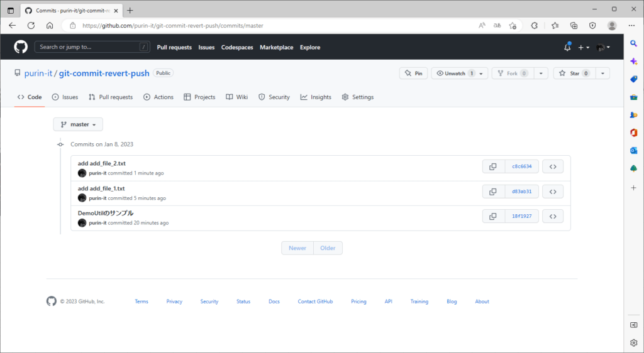The image size is (644, 353).
Task: Click the Older pagination button
Action: point(328,248)
